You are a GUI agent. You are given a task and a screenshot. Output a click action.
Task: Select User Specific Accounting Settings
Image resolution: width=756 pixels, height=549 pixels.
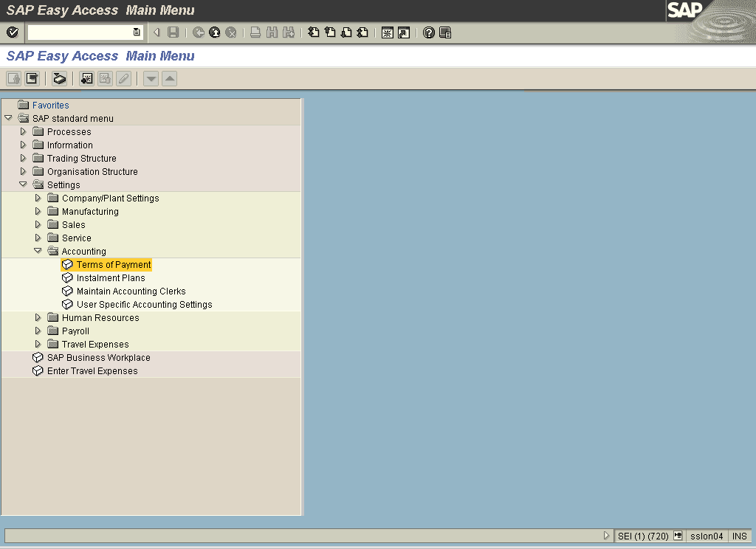coord(144,304)
